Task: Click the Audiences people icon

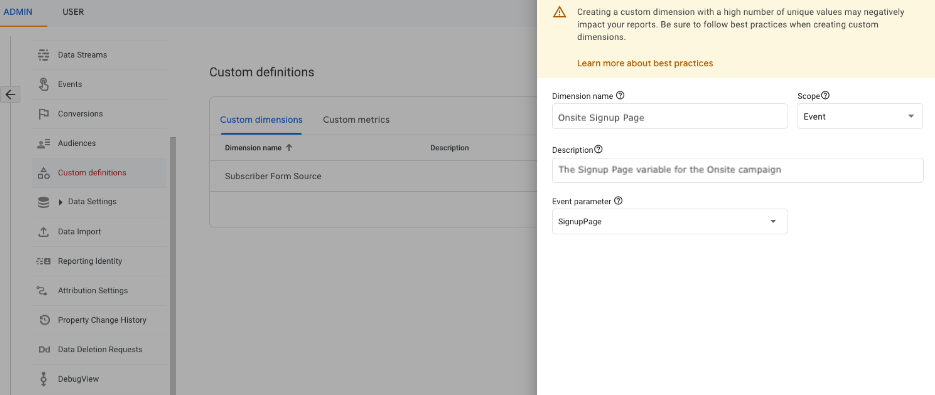Action: [43, 143]
